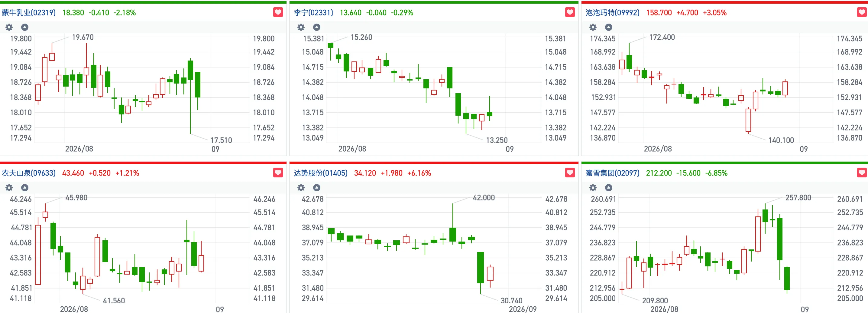Toggle favorite heart for 李宁(02331)
The height and width of the screenshot is (313, 868).
tap(570, 12)
